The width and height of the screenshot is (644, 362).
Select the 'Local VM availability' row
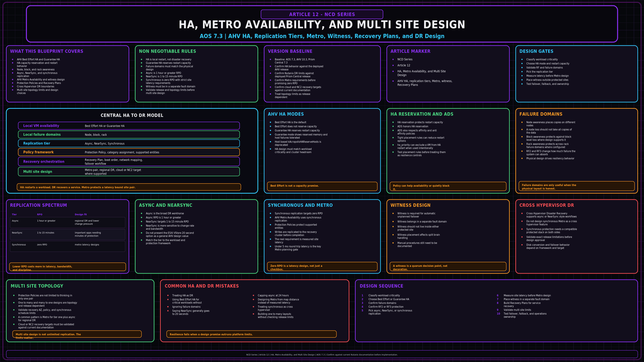[x=129, y=126]
